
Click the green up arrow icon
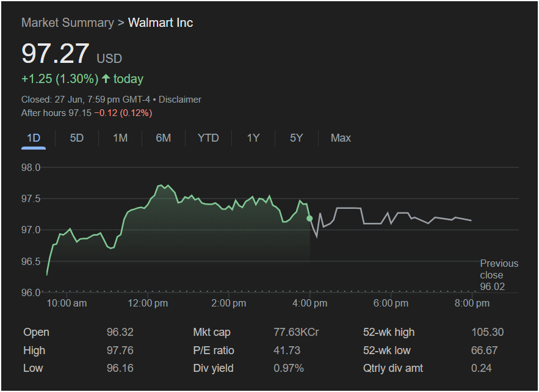(x=106, y=79)
